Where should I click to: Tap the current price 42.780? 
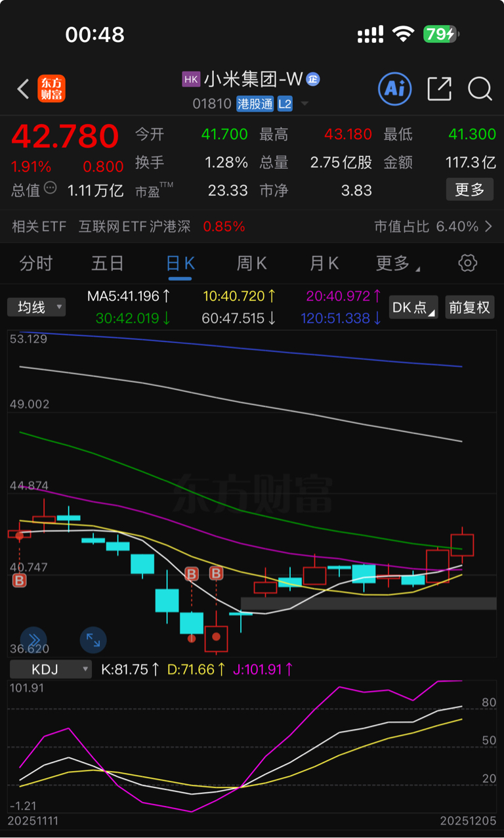[65, 137]
